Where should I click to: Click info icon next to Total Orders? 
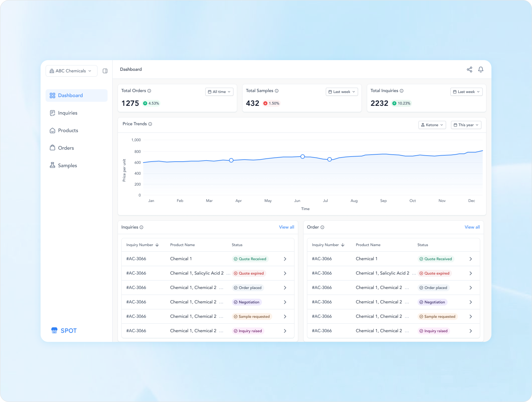pyautogui.click(x=149, y=91)
